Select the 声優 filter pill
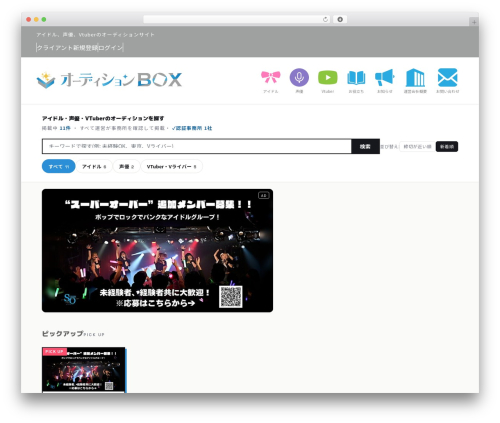The height and width of the screenshot is (423, 500). click(x=126, y=166)
